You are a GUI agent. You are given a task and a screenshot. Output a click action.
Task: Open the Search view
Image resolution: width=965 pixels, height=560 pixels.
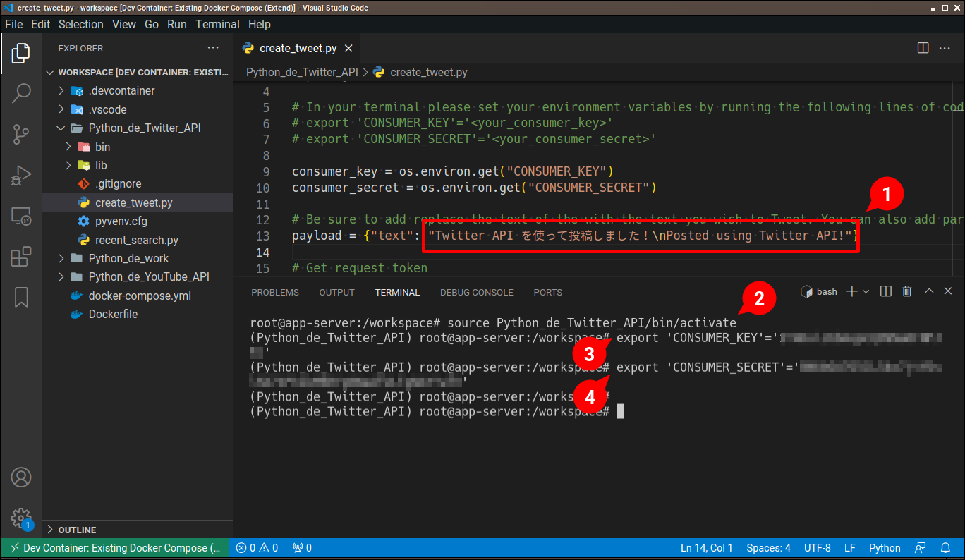tap(21, 92)
